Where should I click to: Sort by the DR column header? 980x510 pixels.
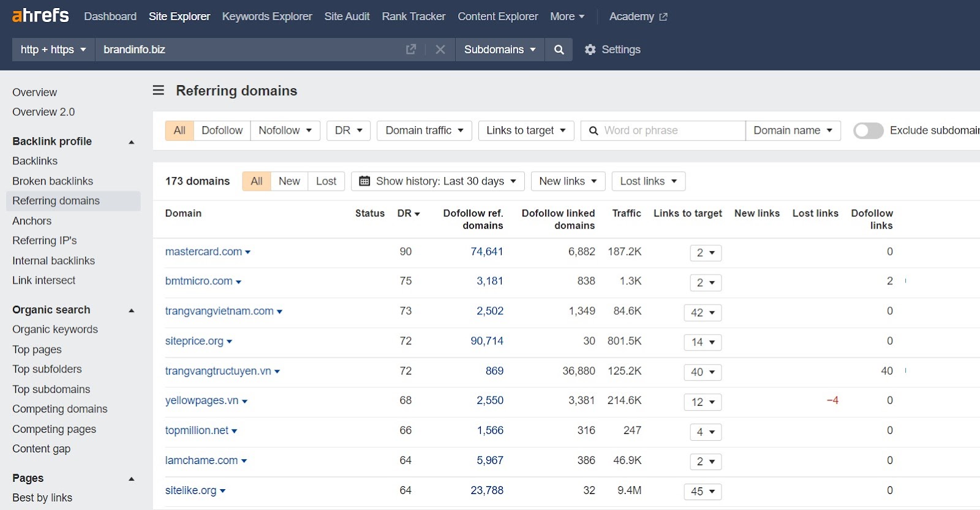[408, 213]
